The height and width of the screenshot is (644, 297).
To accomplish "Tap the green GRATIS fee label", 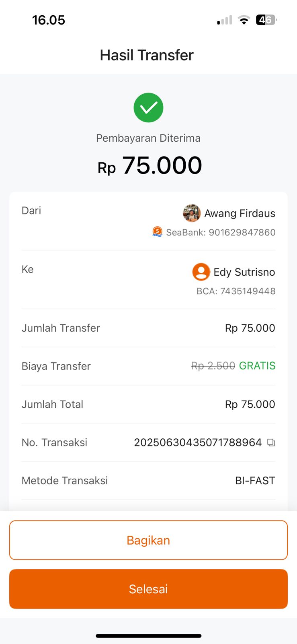I will [x=257, y=366].
